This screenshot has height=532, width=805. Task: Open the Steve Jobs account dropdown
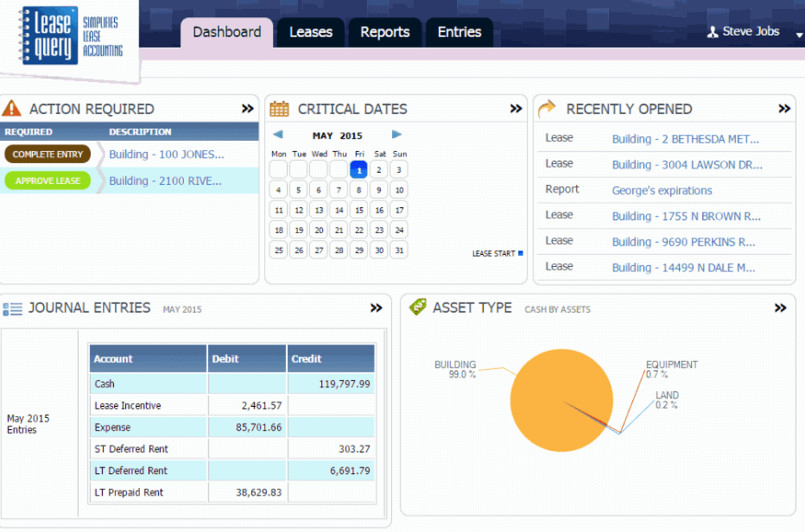click(x=798, y=35)
